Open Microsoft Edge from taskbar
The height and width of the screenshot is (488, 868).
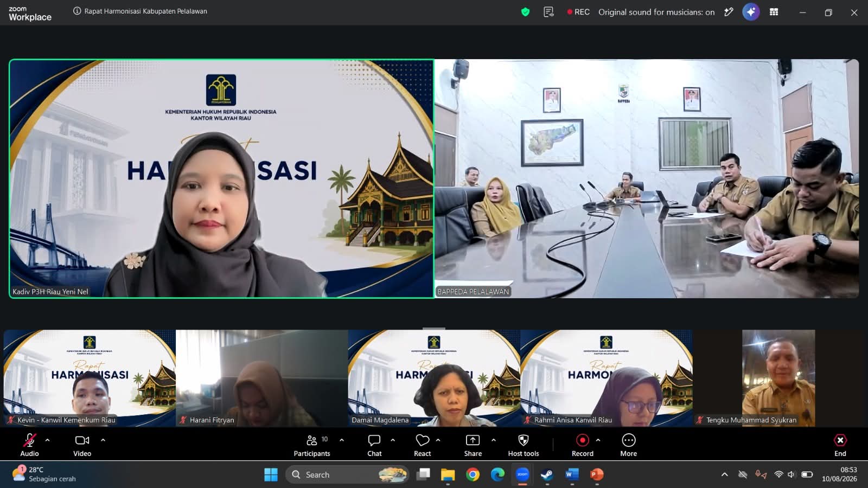click(x=497, y=474)
